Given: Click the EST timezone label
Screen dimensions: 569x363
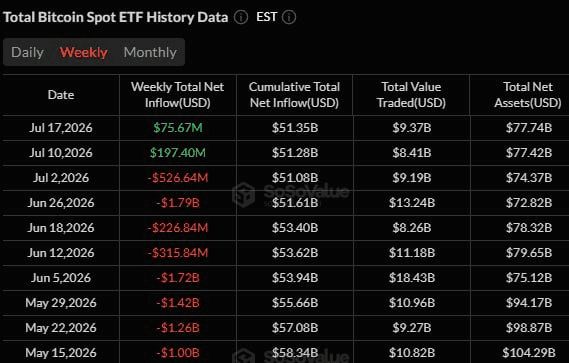Looking at the screenshot, I should [266, 17].
